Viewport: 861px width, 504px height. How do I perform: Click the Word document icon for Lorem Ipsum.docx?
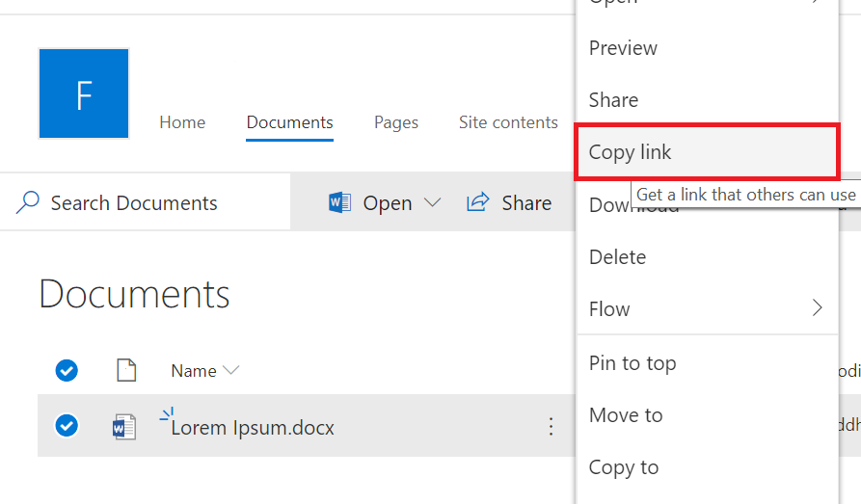tap(124, 427)
